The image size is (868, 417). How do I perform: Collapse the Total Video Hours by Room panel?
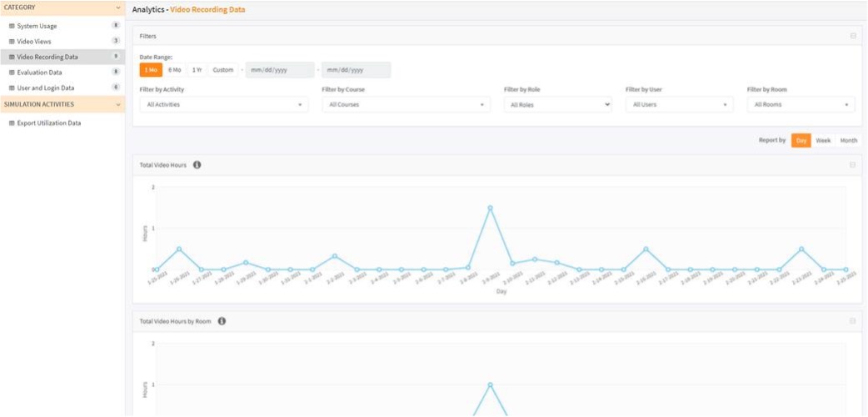coord(852,321)
